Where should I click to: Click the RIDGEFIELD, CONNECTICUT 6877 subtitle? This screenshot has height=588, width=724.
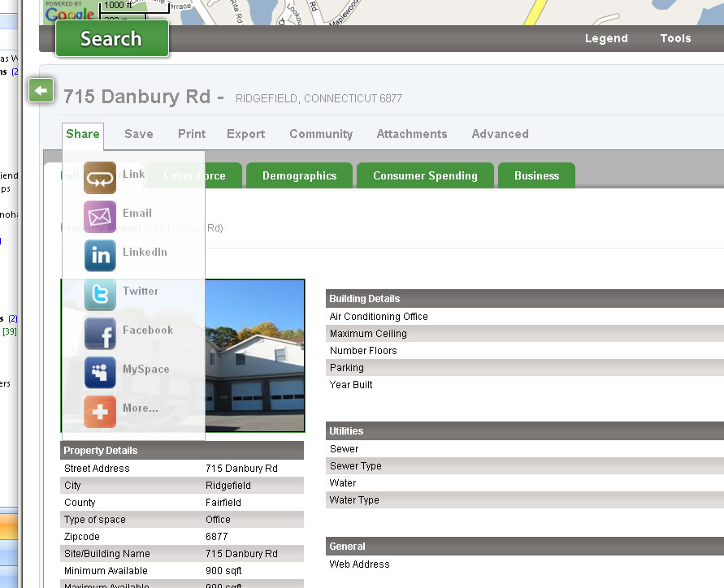(x=319, y=98)
